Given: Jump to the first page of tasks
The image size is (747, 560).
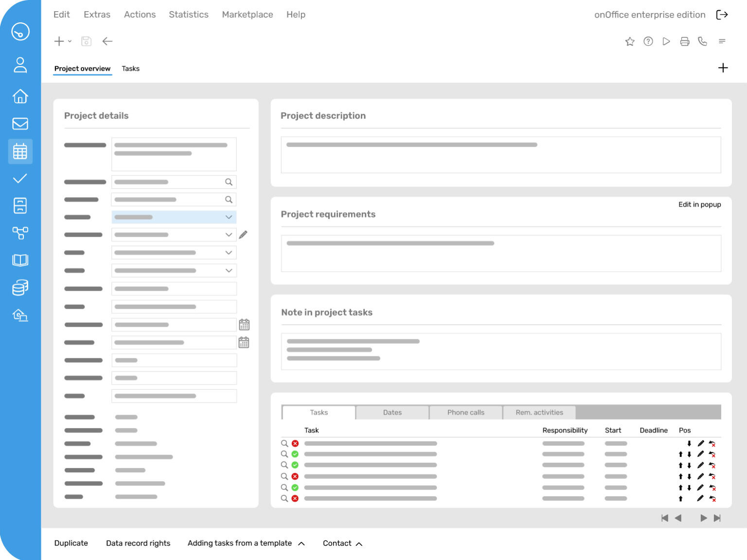Looking at the screenshot, I should (665, 518).
